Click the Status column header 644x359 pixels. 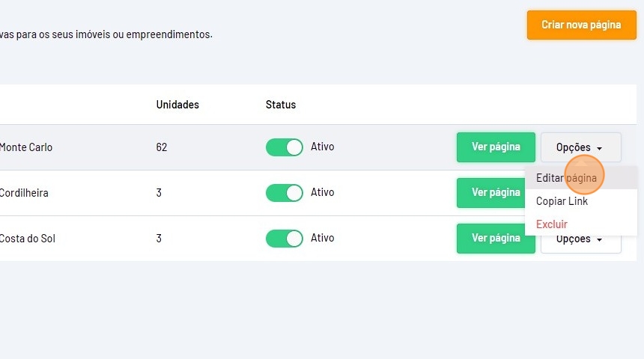[281, 105]
